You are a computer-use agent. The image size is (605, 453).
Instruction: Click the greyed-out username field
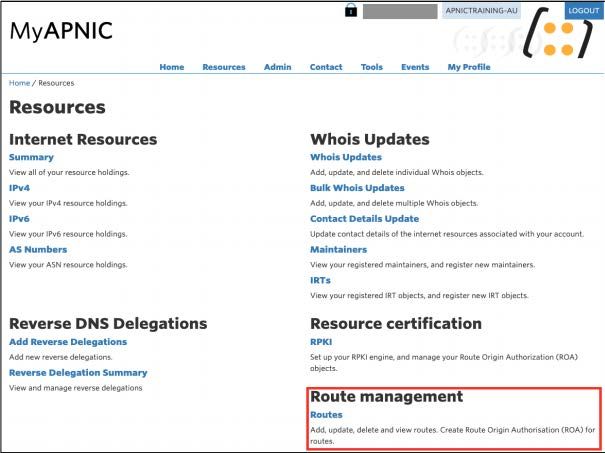(400, 11)
